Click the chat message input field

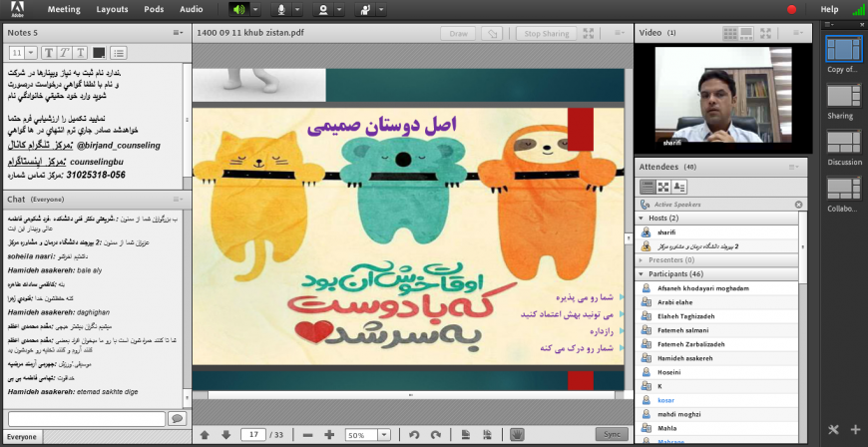point(87,419)
